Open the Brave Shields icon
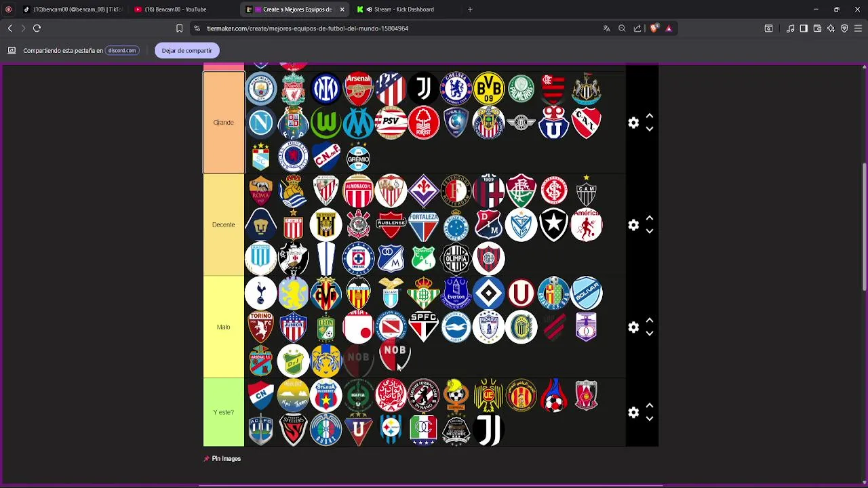 coord(654,28)
